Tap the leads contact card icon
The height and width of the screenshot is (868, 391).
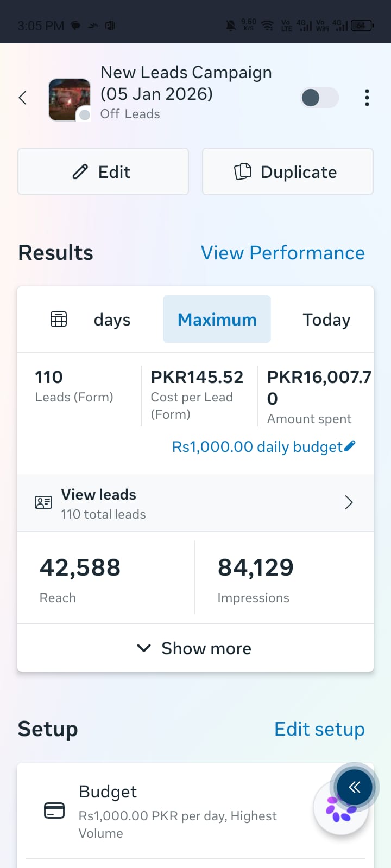43,502
